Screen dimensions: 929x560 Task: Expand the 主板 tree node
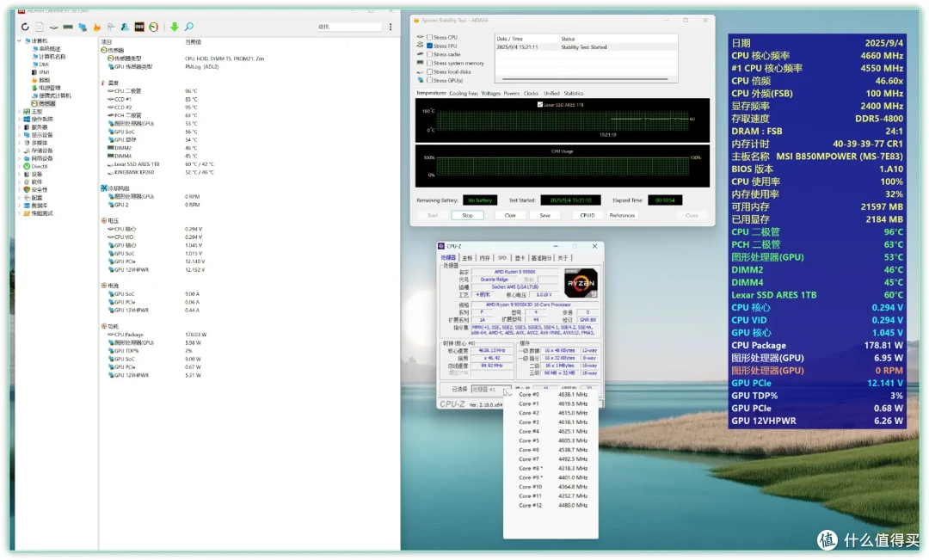pyautogui.click(x=20, y=112)
